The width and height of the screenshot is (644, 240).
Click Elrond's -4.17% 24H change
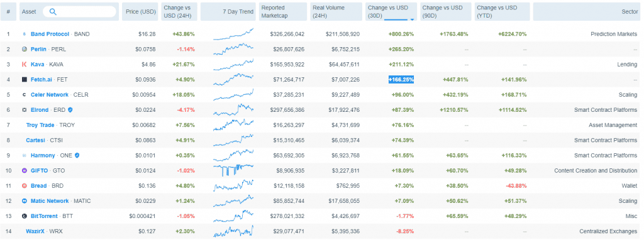coord(186,110)
